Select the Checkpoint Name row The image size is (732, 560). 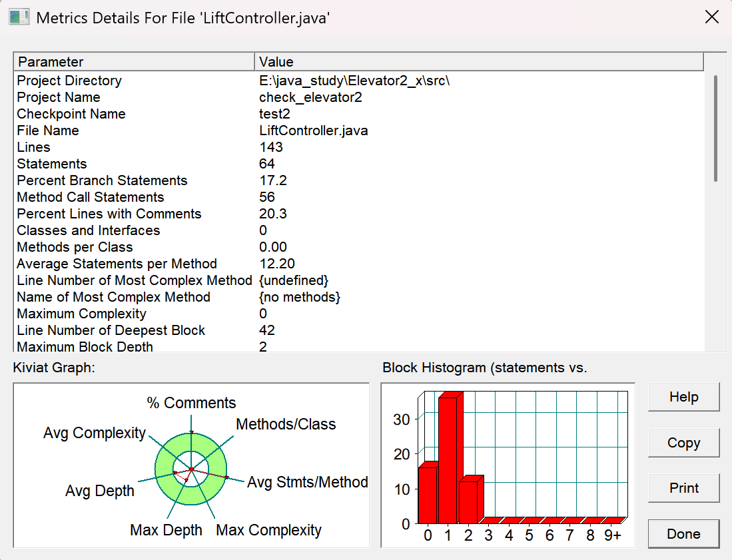click(x=358, y=114)
